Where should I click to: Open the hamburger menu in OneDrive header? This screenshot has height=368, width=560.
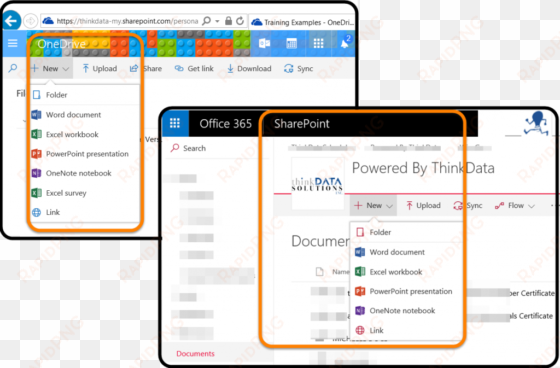(x=13, y=44)
